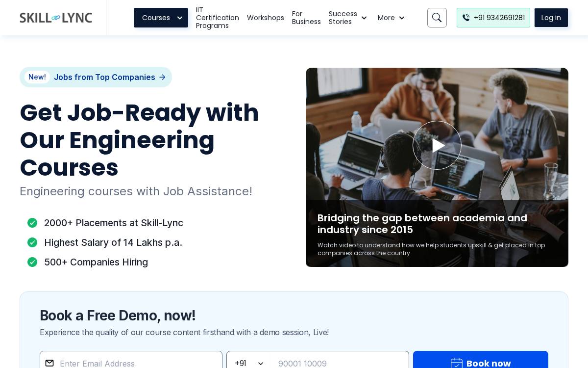
Task: Open the Workshops page
Action: (266, 18)
